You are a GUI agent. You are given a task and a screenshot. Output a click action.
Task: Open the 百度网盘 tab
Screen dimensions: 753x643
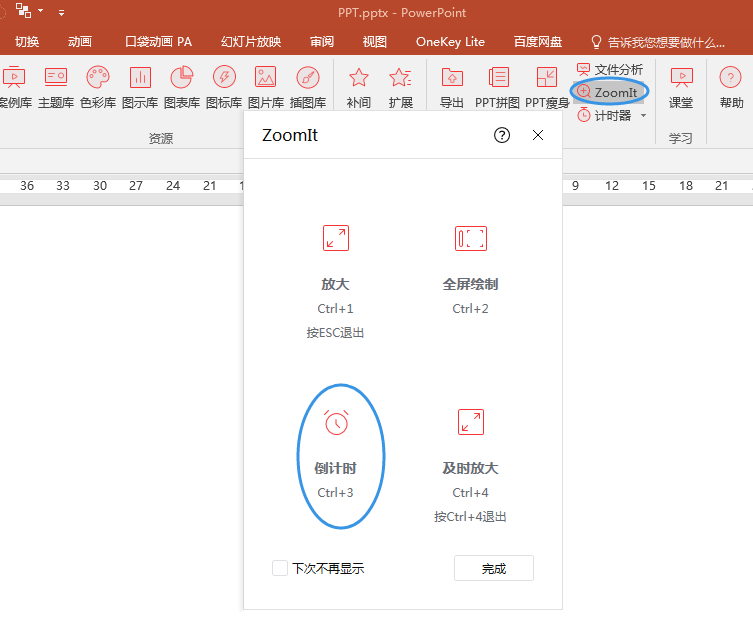(538, 42)
